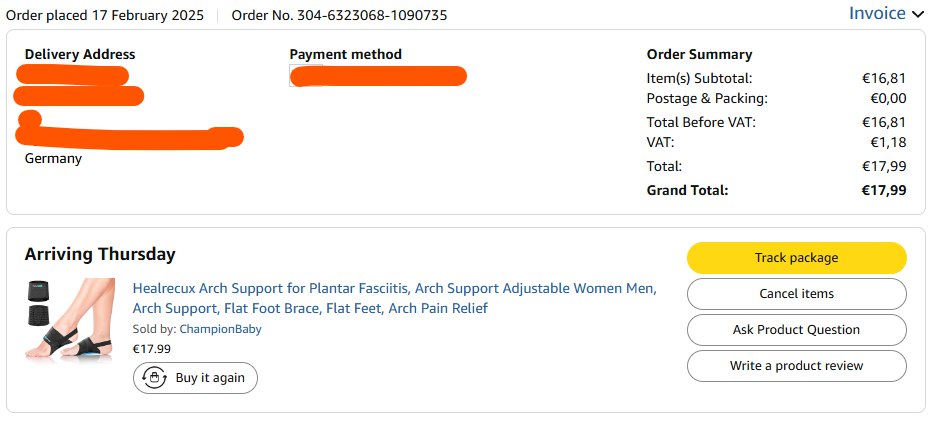The image size is (935, 421).
Task: Open Write a product review
Action: [x=796, y=366]
